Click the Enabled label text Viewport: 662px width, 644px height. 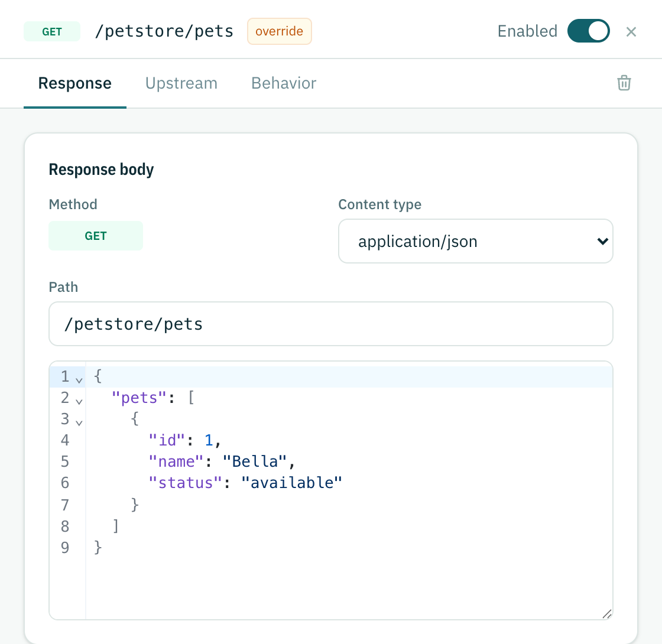(x=527, y=31)
